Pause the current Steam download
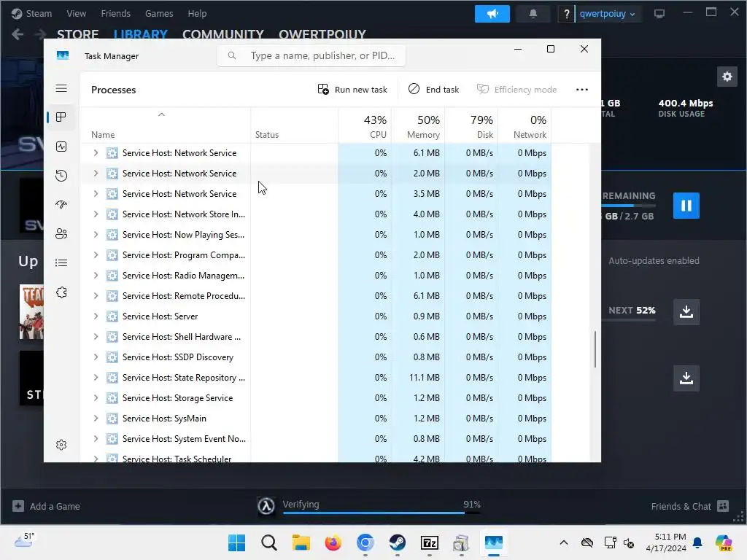The image size is (747, 560). 686,206
